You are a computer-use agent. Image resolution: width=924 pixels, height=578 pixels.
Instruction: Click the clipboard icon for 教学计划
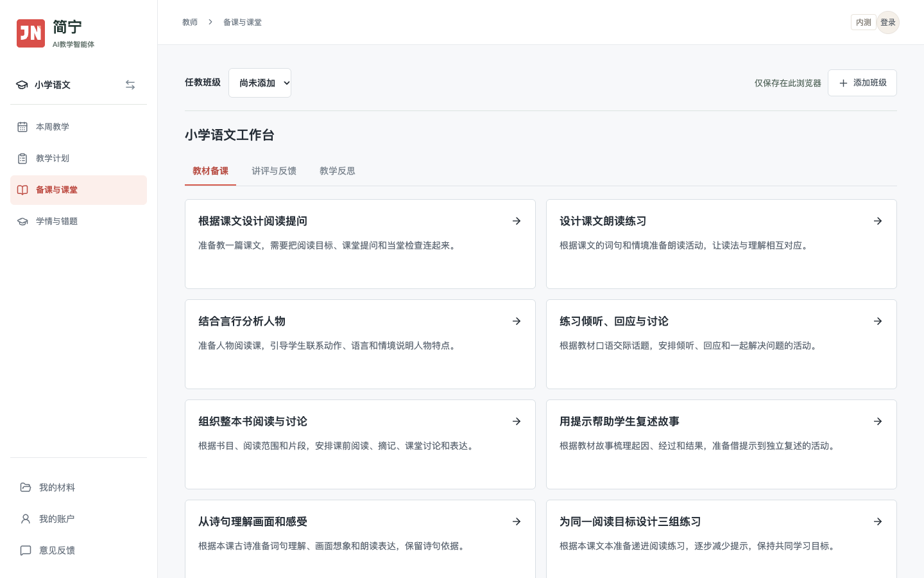pyautogui.click(x=22, y=159)
